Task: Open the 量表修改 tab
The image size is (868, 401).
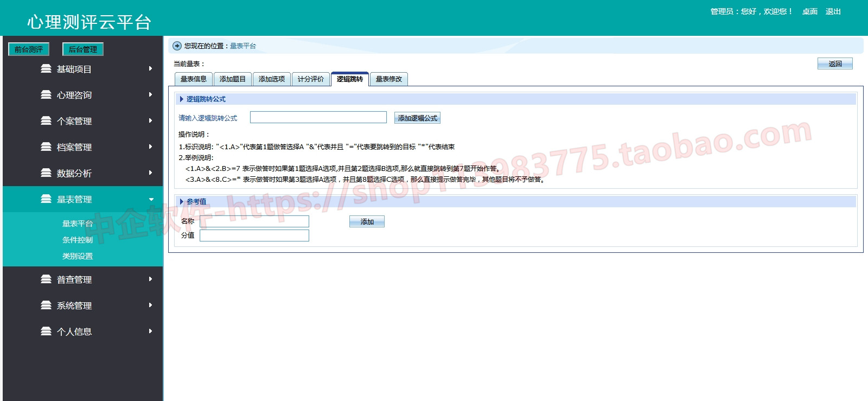Action: click(389, 79)
